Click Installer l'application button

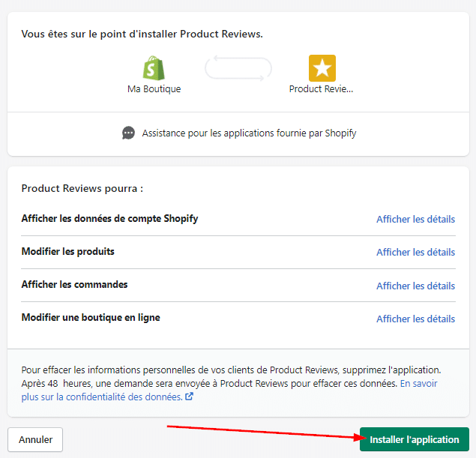point(414,439)
